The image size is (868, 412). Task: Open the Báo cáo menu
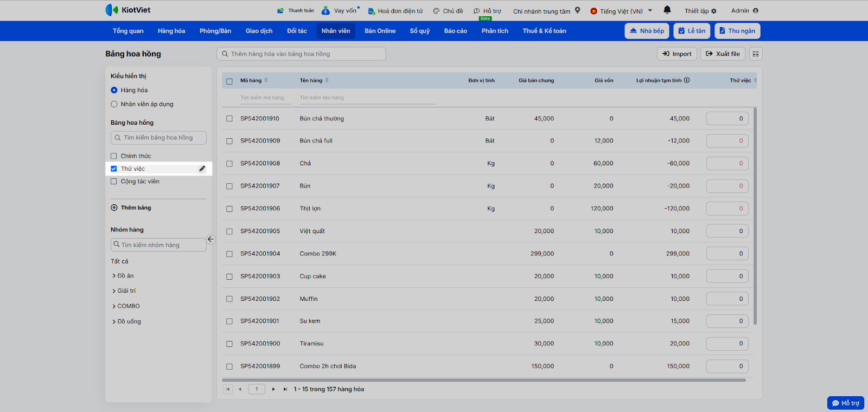click(x=455, y=31)
